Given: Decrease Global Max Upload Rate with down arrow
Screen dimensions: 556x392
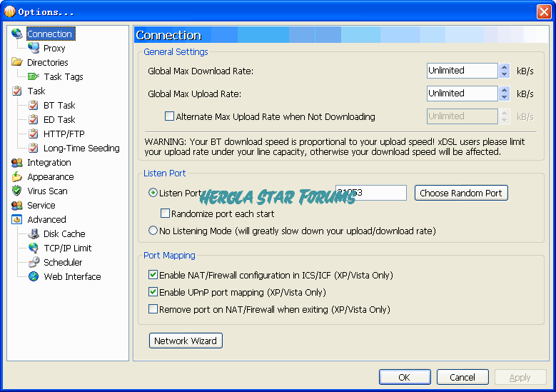Looking at the screenshot, I should pyautogui.click(x=505, y=97).
